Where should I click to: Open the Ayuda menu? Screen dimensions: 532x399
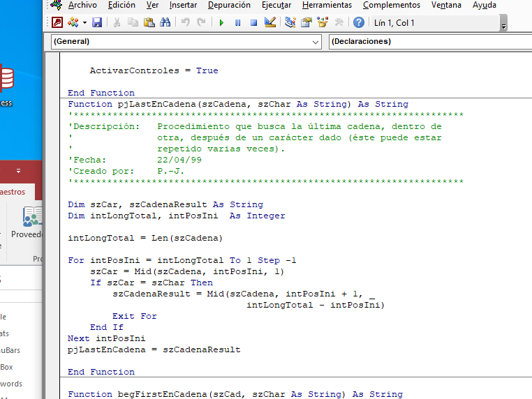coord(484,5)
